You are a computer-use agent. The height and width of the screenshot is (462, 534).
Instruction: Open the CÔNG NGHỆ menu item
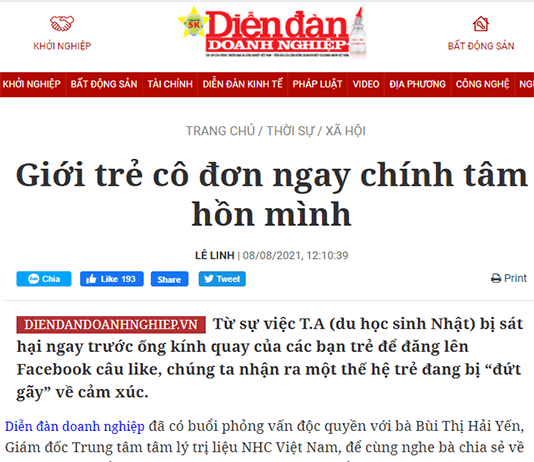[x=483, y=84]
